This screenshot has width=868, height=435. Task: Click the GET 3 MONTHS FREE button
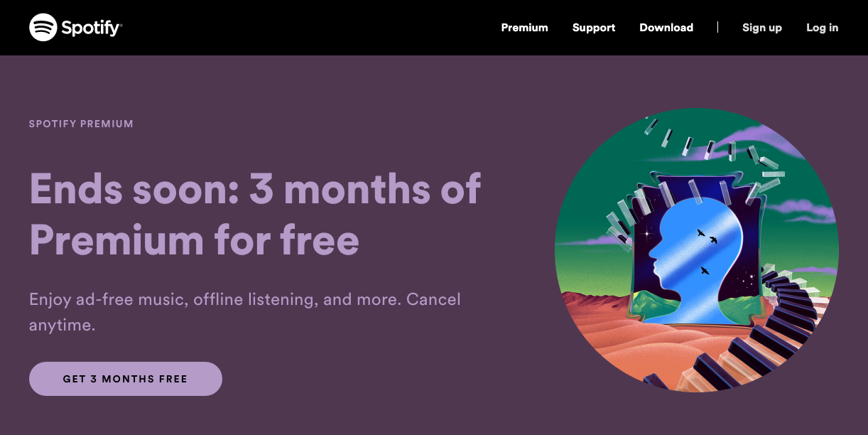(126, 379)
